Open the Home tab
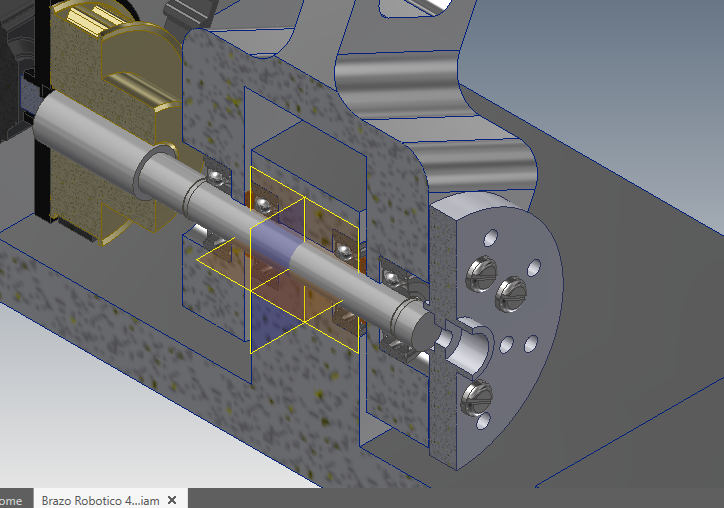Screen dimensions: 724x508 pyautogui.click(x=11, y=501)
